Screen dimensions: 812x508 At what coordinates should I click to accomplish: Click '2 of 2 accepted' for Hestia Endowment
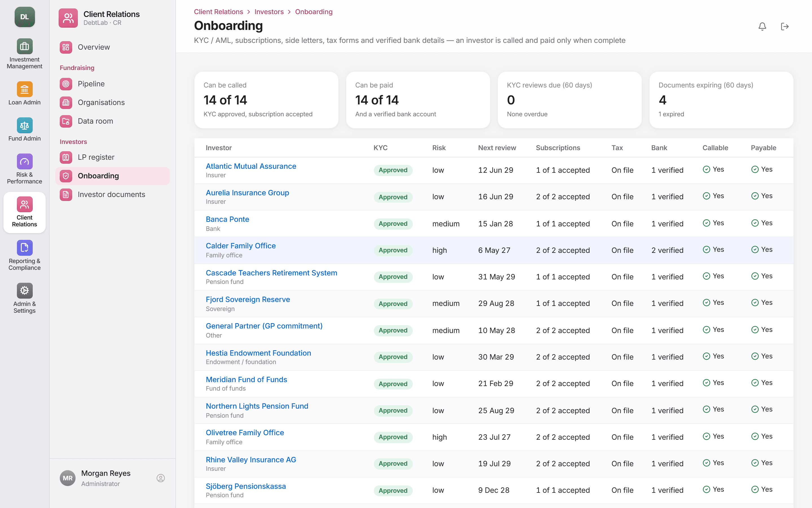coord(563,357)
